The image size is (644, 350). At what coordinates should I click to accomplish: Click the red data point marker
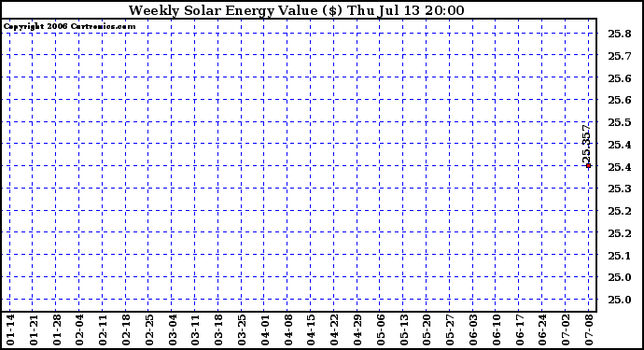click(589, 165)
